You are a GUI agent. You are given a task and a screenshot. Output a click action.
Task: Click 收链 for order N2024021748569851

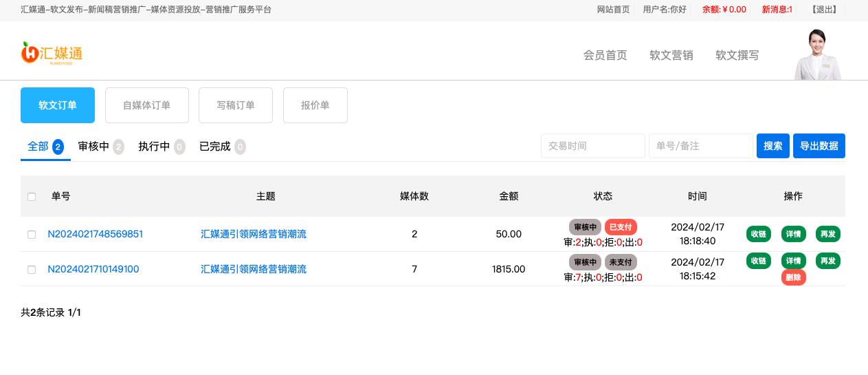[759, 234]
